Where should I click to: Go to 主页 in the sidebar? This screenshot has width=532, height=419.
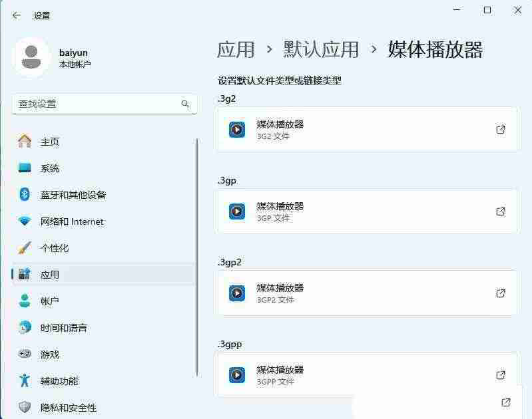tap(103, 142)
